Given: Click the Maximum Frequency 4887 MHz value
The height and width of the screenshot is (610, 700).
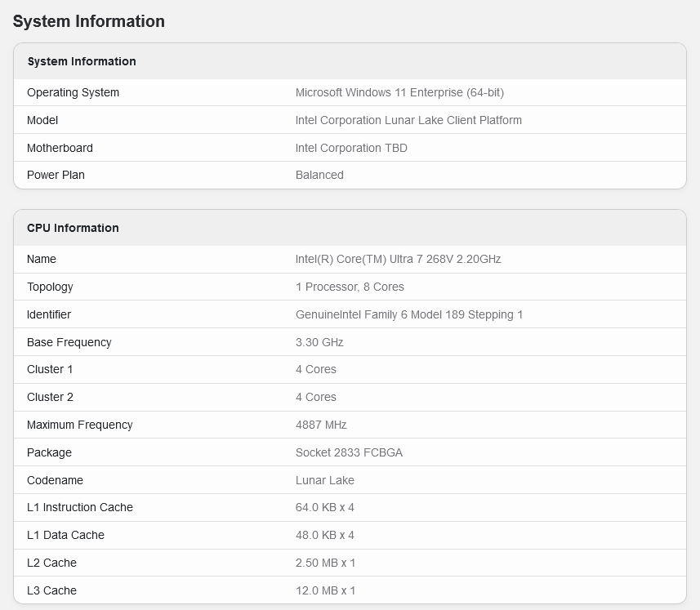Looking at the screenshot, I should pos(321,425).
